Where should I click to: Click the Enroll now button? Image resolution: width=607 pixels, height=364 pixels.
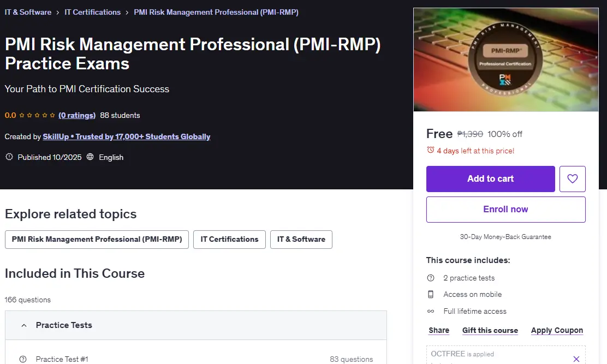tap(505, 209)
